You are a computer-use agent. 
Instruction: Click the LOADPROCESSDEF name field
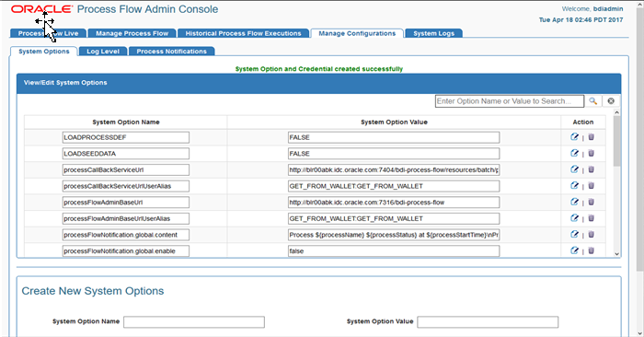(x=126, y=137)
